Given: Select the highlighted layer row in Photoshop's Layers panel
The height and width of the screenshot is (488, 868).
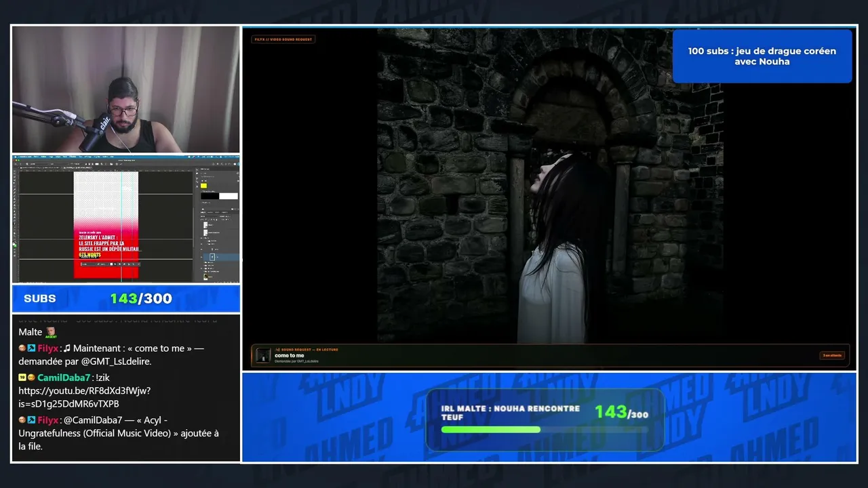Looking at the screenshot, I should 220,258.
